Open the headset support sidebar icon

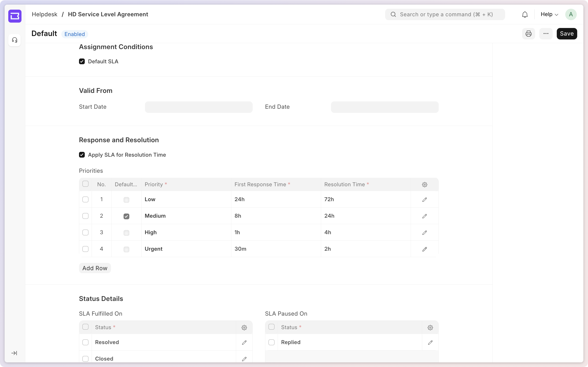point(14,40)
